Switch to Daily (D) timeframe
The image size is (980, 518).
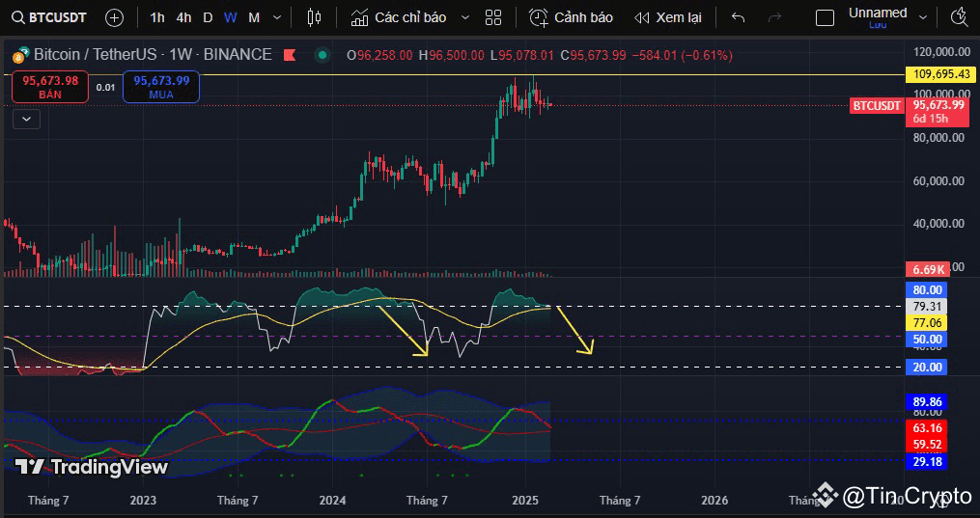pyautogui.click(x=208, y=17)
